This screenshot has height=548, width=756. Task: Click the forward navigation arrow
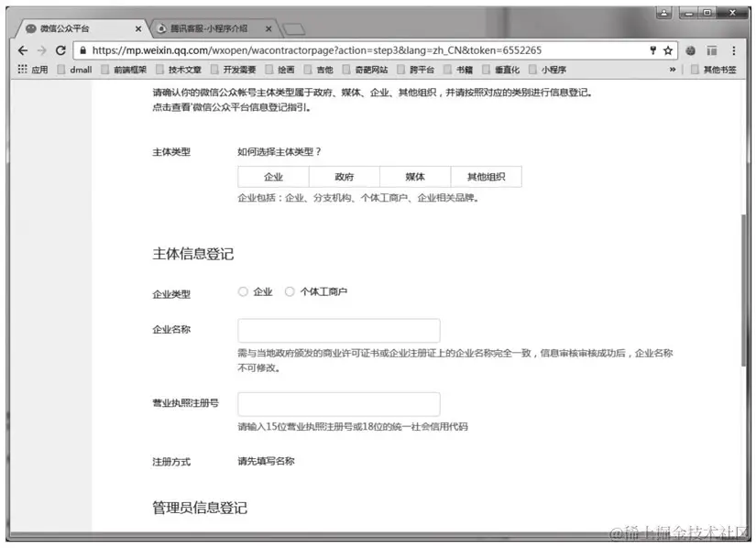point(42,51)
